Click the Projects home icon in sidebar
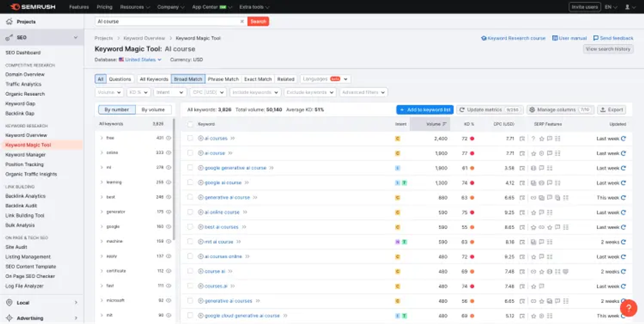The height and width of the screenshot is (324, 644). (x=9, y=21)
